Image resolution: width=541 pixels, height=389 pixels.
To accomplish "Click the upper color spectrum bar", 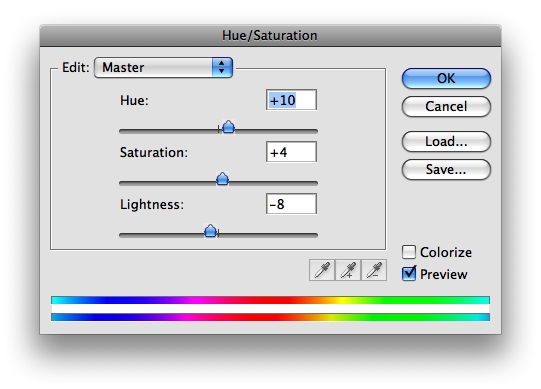I will click(270, 300).
